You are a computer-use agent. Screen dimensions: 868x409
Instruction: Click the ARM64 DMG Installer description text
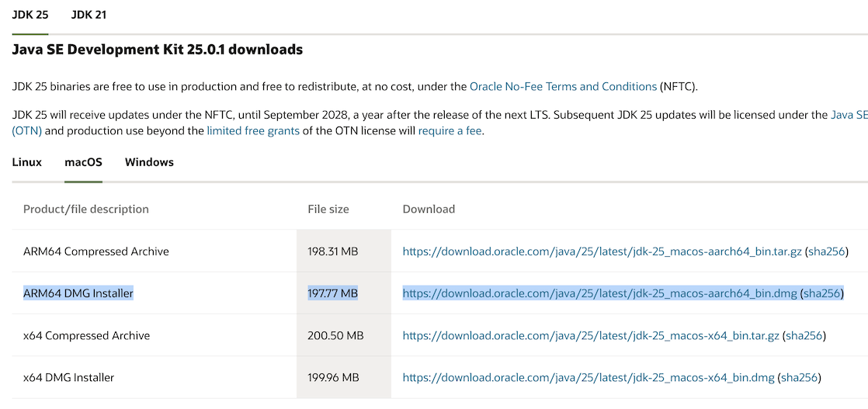[x=78, y=293]
